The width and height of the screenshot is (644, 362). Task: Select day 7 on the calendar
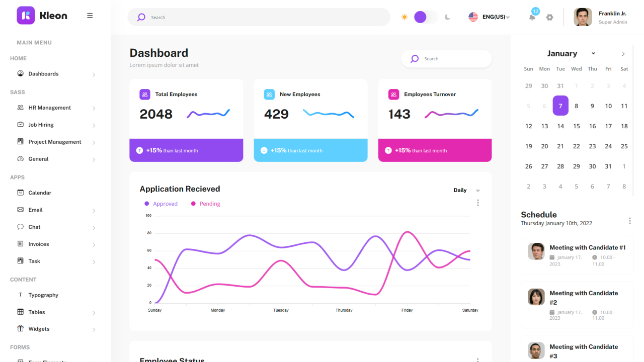point(560,106)
